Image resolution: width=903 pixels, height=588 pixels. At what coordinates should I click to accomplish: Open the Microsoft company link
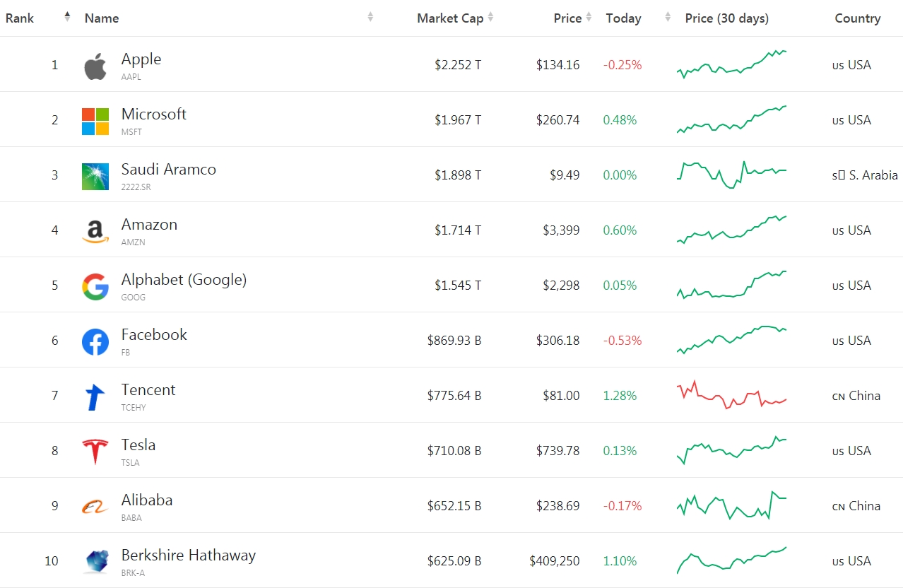tap(154, 114)
